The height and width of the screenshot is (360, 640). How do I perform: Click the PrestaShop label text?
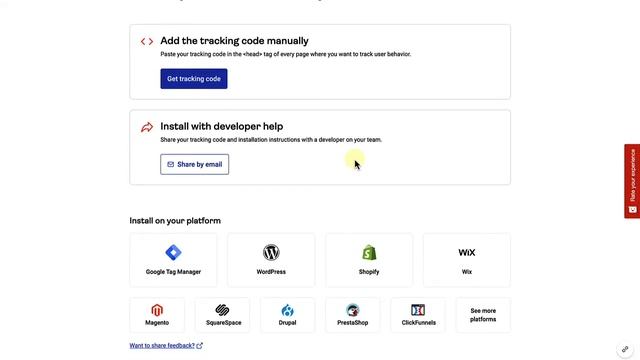353,322
